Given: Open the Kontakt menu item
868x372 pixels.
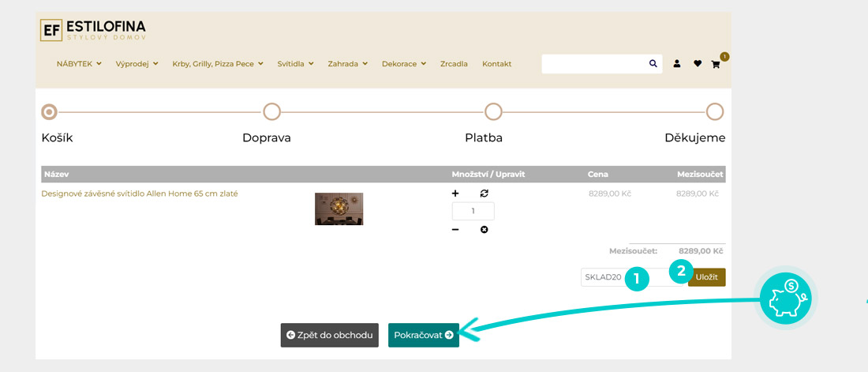Looking at the screenshot, I should 496,64.
